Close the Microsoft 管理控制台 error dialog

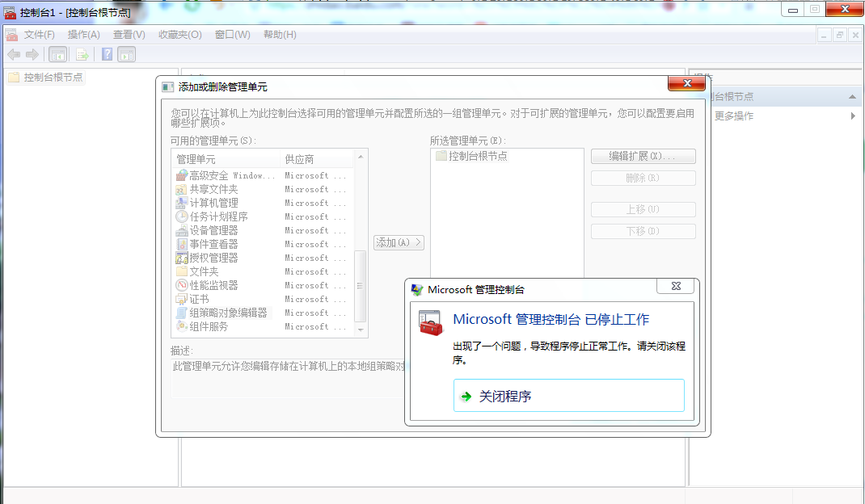tap(676, 286)
